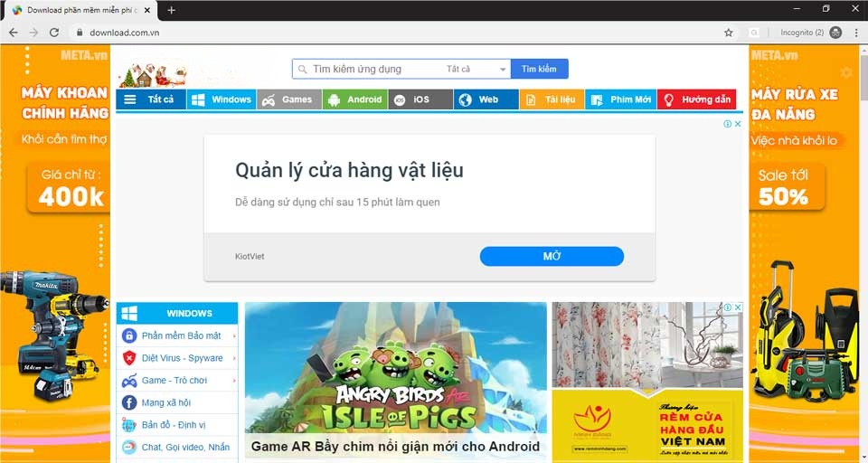
Task: Click the ad info icon above KiotViet ad
Action: point(728,124)
